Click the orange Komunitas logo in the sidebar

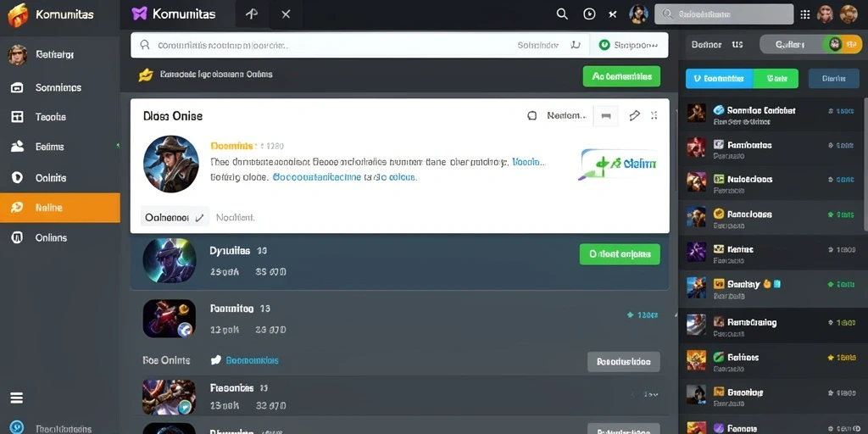pos(18,15)
